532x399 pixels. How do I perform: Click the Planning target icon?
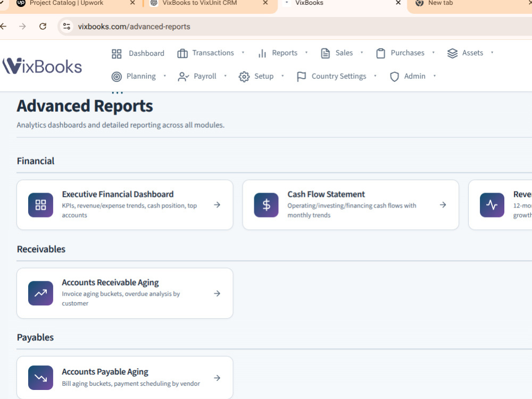coord(117,77)
